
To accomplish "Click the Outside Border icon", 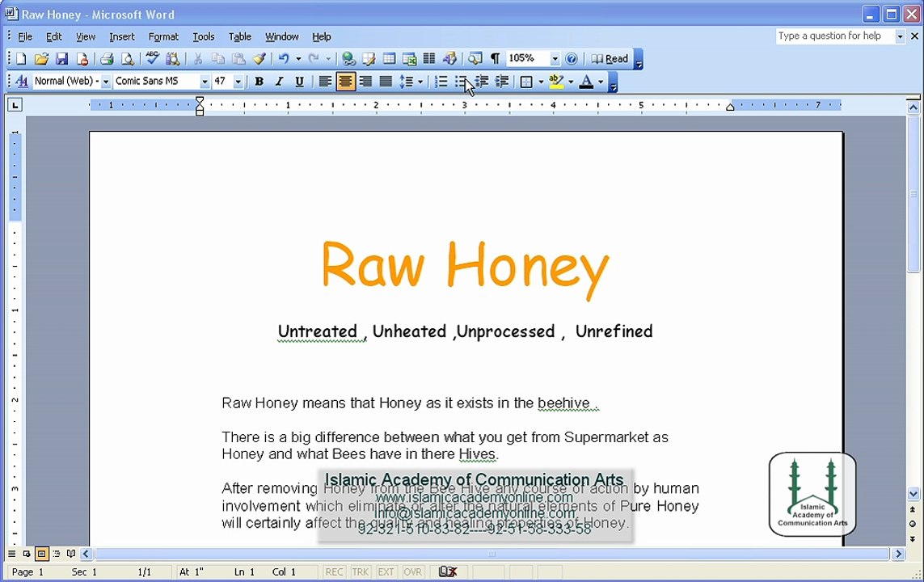I will (527, 82).
